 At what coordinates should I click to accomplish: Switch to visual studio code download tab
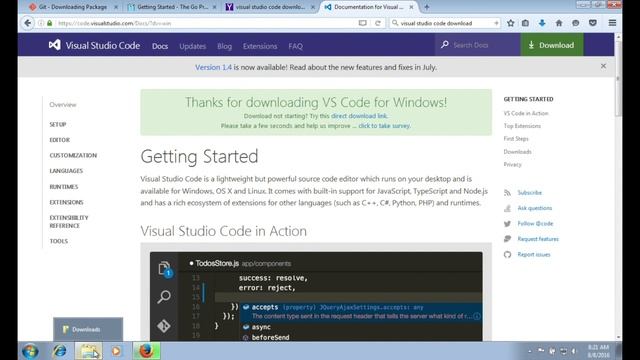coord(270,7)
